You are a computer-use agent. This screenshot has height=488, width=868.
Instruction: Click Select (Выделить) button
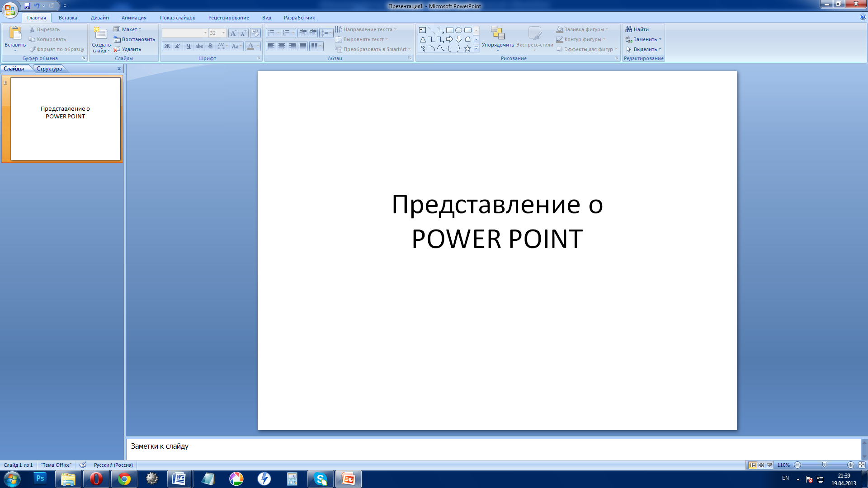[x=643, y=49]
